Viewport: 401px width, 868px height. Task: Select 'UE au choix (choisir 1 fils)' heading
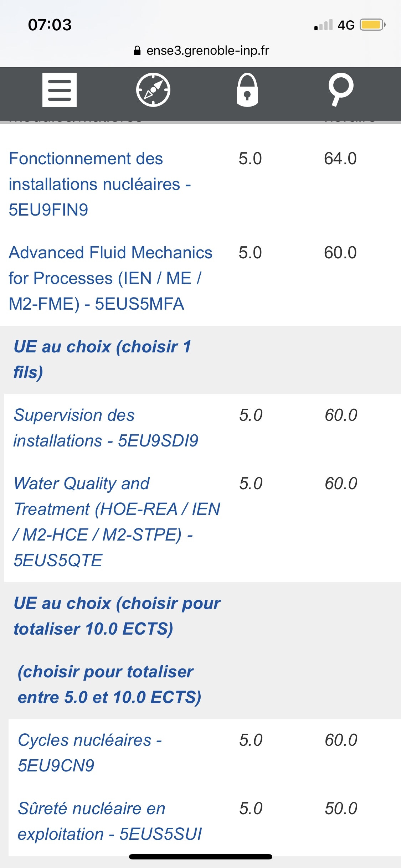tap(102, 359)
